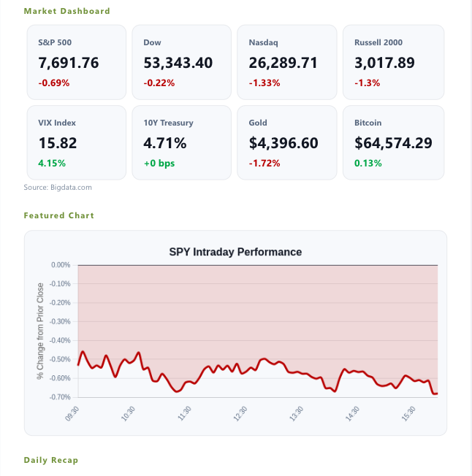This screenshot has width=472, height=476.
Task: Click the Market Dashboard heading
Action: [x=66, y=11]
